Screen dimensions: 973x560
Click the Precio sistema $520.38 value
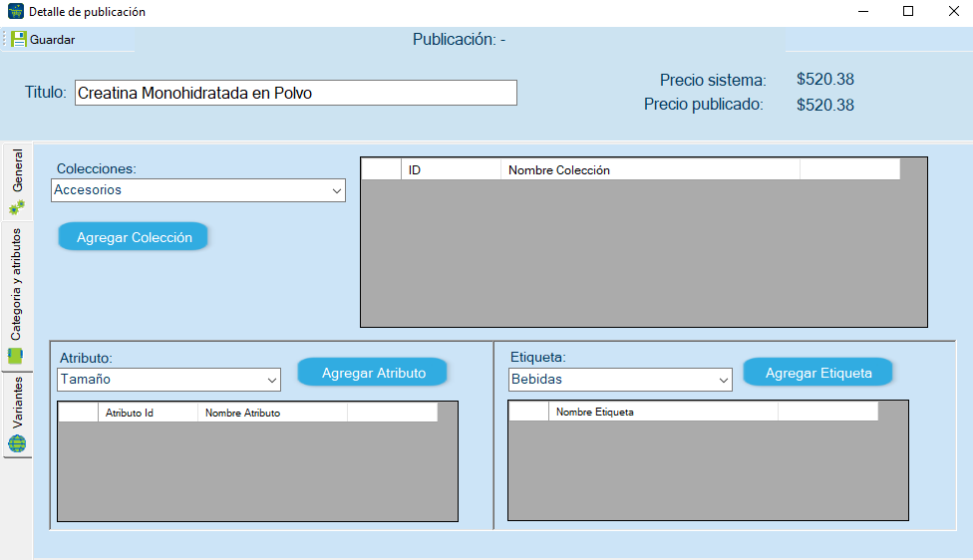point(825,80)
